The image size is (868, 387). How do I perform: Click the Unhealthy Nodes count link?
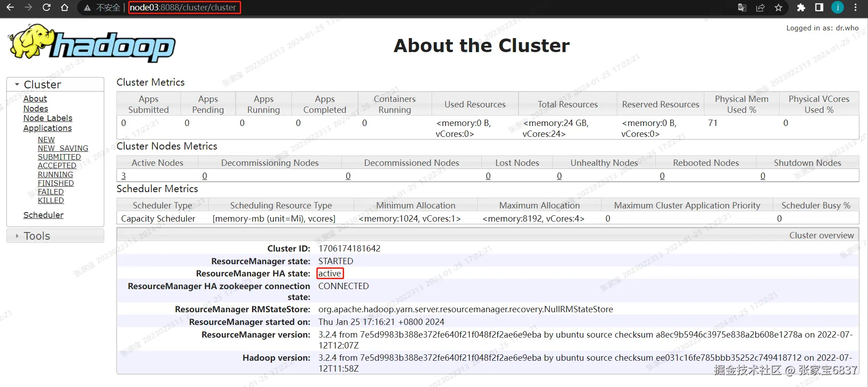pyautogui.click(x=559, y=176)
